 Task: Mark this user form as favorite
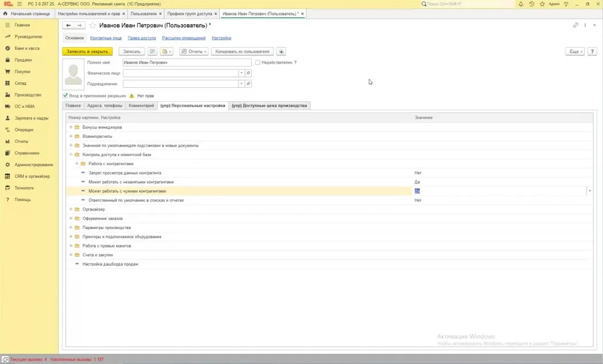pyautogui.click(x=92, y=25)
